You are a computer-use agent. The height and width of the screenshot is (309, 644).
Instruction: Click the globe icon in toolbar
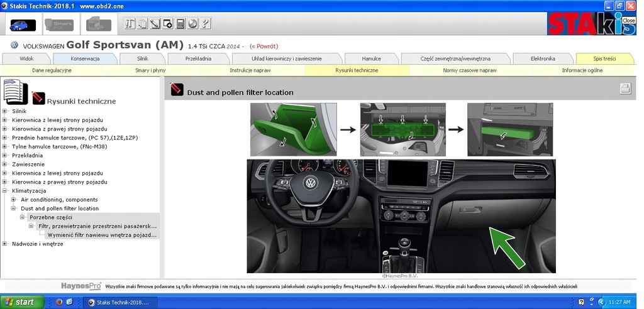click(193, 24)
